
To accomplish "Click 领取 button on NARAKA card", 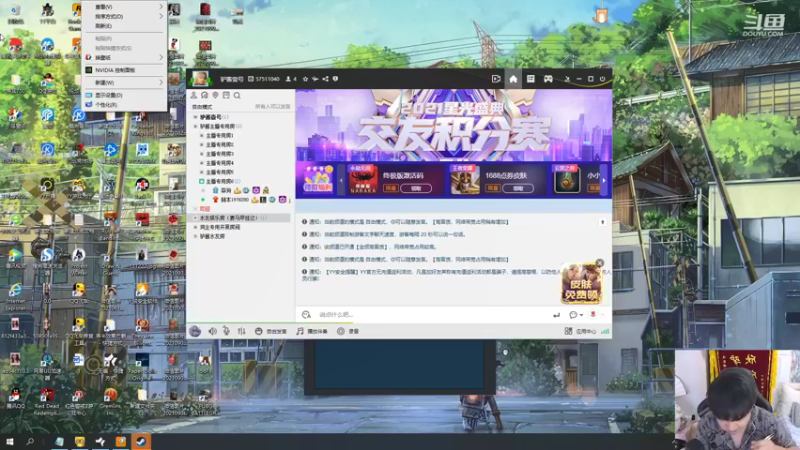I will coord(416,188).
